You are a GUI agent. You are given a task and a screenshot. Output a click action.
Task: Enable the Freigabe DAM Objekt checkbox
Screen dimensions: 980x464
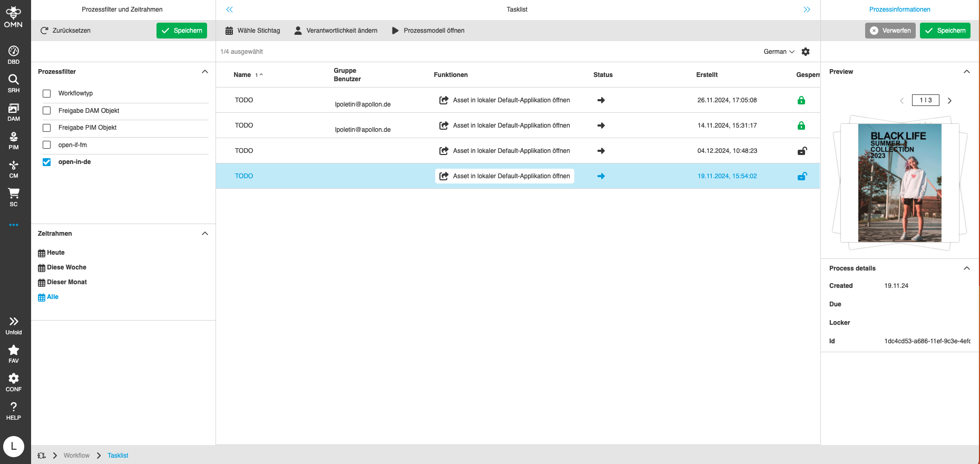(x=47, y=111)
